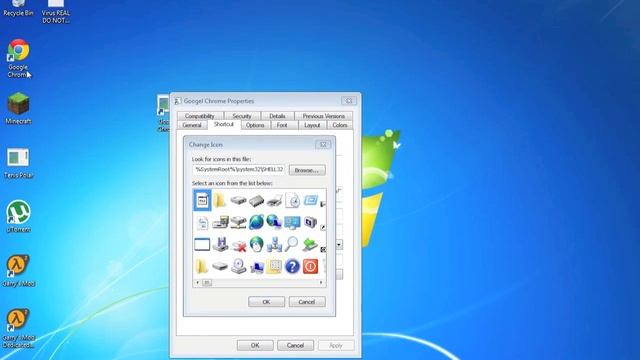This screenshot has width=640, height=360.
Task: Open the Previous Versions tab
Action: coord(324,116)
